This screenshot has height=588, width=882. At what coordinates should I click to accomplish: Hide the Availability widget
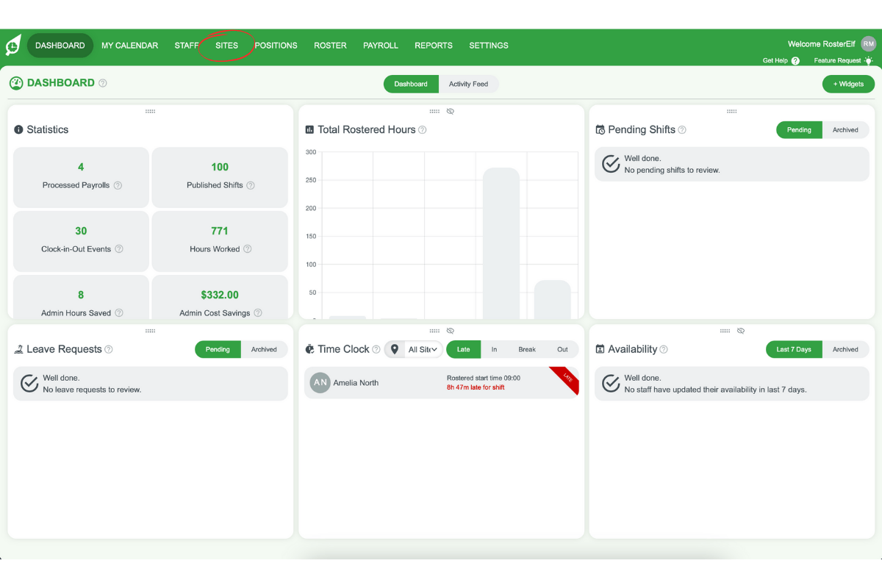coord(741,330)
